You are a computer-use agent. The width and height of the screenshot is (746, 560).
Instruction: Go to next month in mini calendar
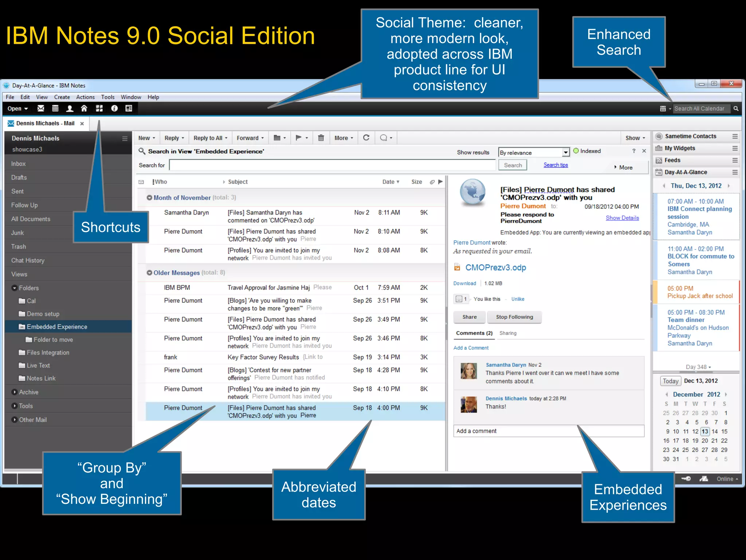click(x=726, y=395)
